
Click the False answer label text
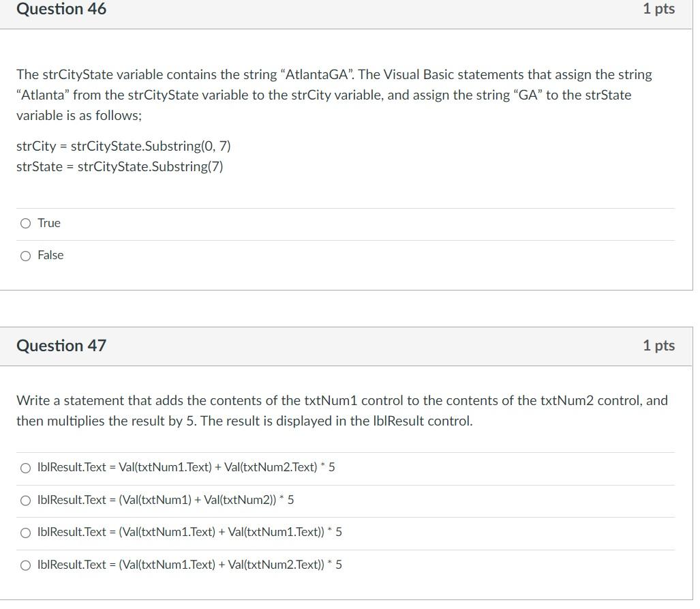pos(50,255)
